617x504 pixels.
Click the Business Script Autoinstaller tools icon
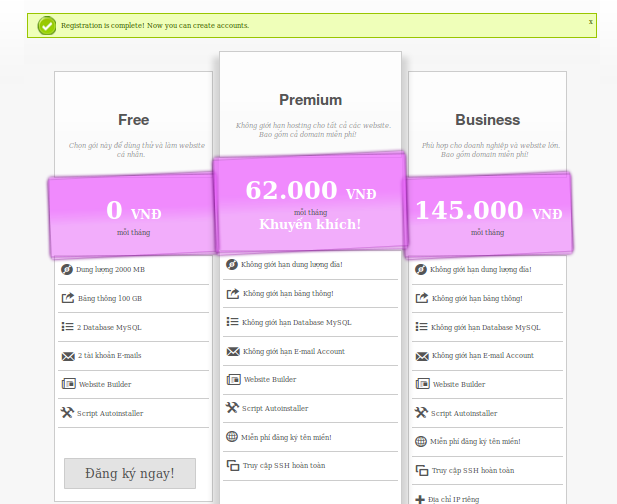[x=421, y=413]
